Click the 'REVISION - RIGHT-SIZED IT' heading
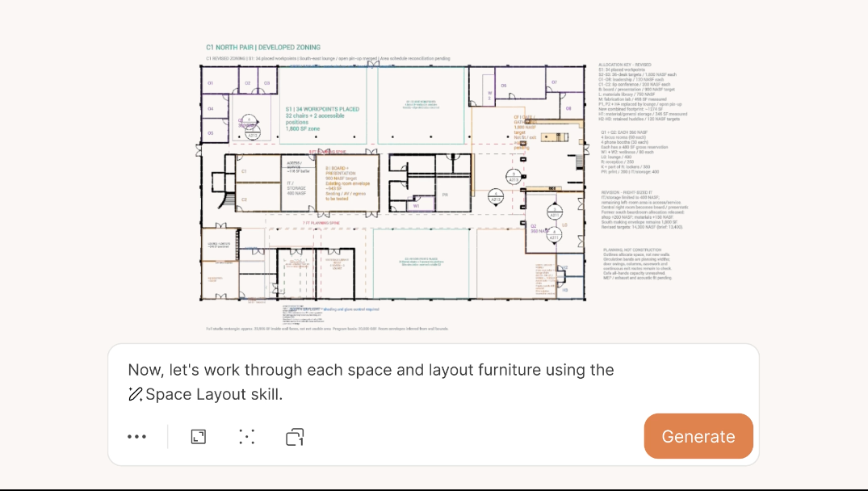The width and height of the screenshot is (868, 491). (627, 193)
